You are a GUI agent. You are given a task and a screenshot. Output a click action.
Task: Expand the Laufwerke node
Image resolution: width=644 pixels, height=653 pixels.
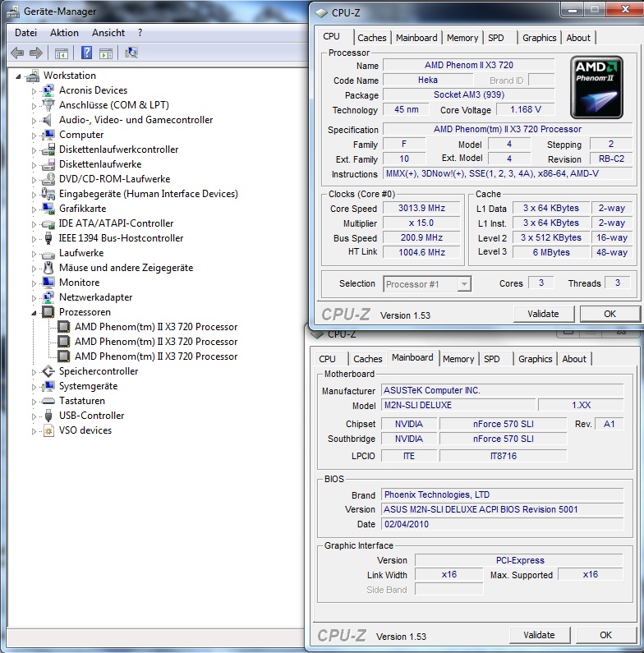34,253
